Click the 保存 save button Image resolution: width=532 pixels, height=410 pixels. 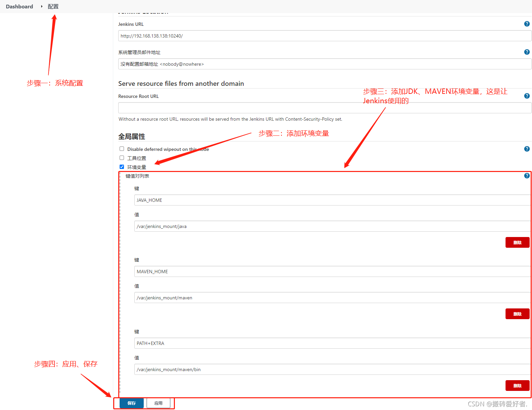click(x=132, y=403)
